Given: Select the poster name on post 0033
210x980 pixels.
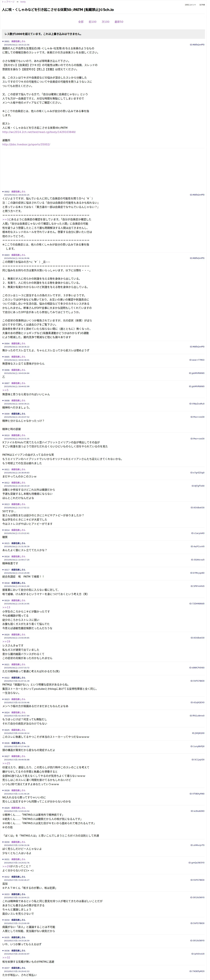Looking at the screenshot, I should [18, 894].
